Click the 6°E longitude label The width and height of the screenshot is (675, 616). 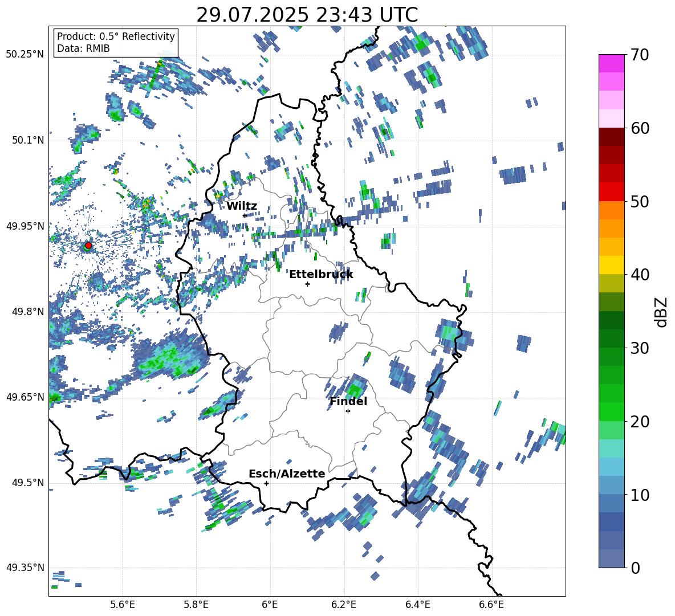click(x=270, y=605)
